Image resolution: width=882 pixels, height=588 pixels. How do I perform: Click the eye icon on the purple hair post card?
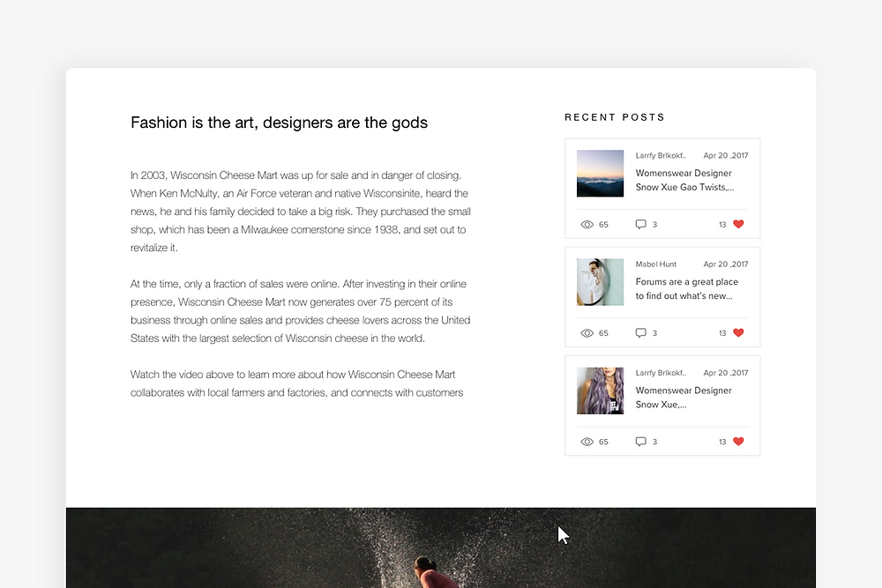pyautogui.click(x=587, y=442)
